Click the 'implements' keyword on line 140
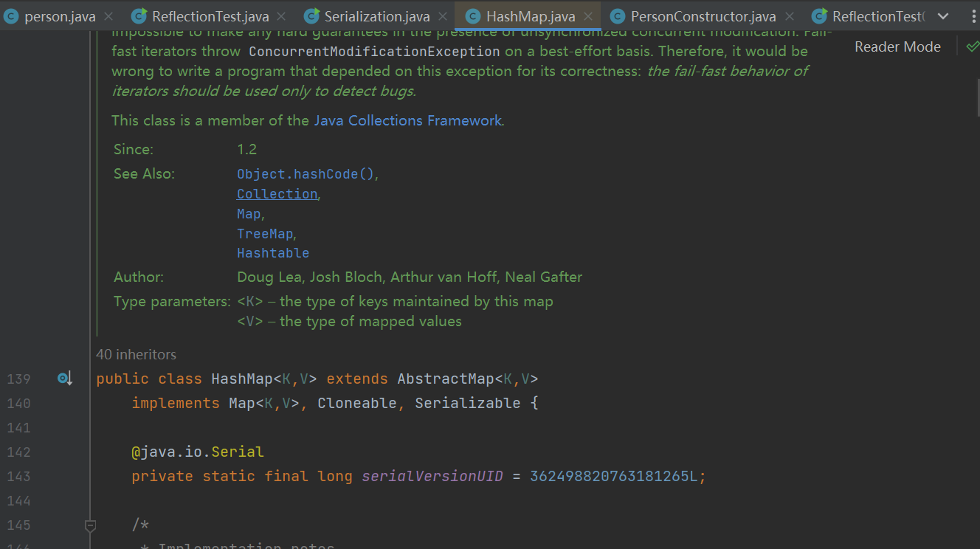 point(176,403)
